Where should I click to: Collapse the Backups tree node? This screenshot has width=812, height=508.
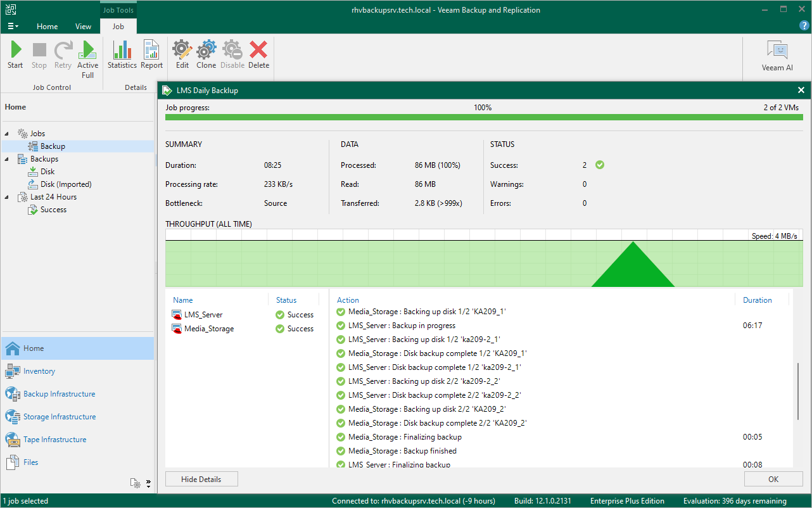8,159
